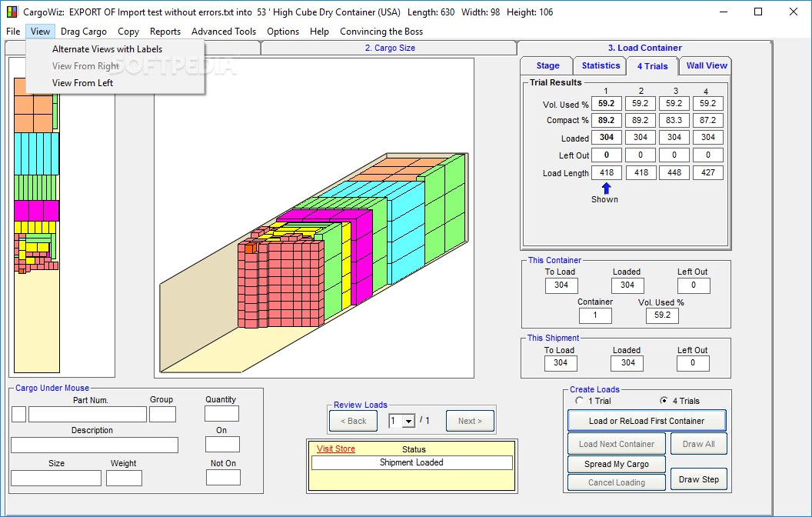Open the Wall View tab
Image resolution: width=812 pixels, height=517 pixels.
[707, 66]
